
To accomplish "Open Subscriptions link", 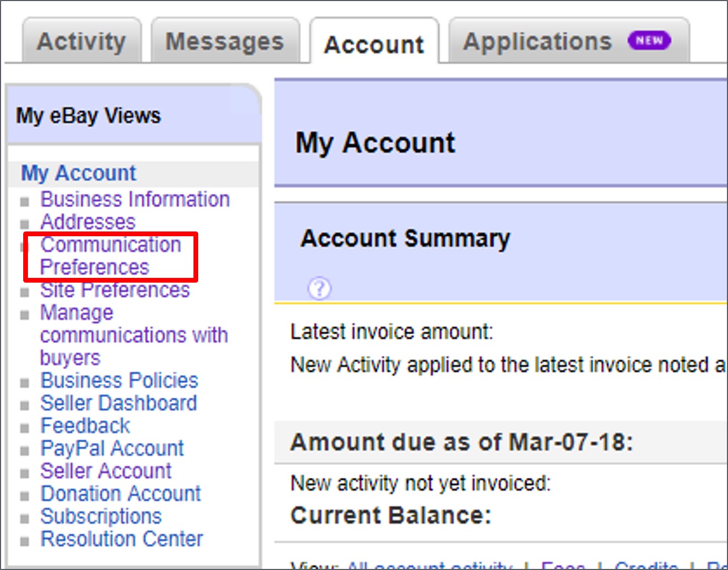I will [x=101, y=516].
